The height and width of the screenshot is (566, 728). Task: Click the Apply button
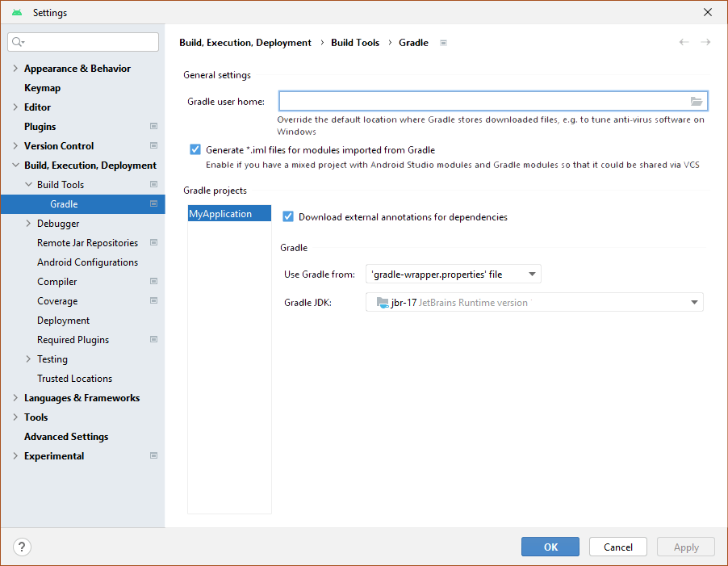pos(686,547)
